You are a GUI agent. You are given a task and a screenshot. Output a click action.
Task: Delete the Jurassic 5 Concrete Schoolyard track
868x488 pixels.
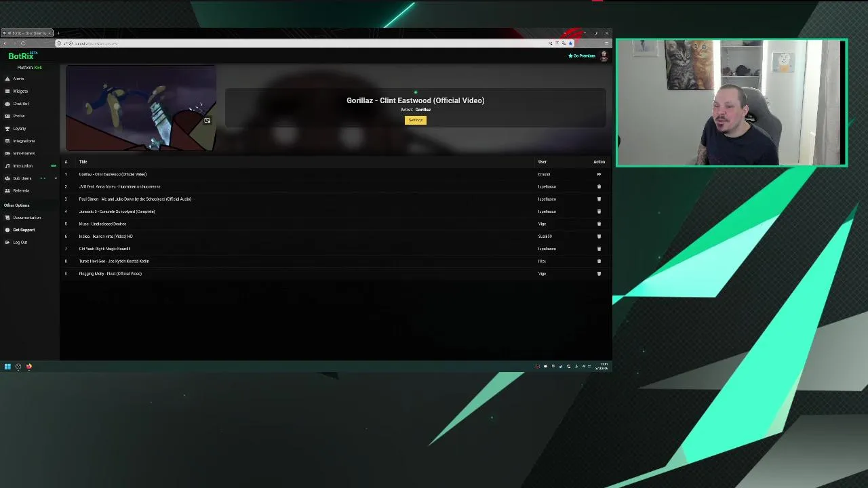tap(599, 211)
